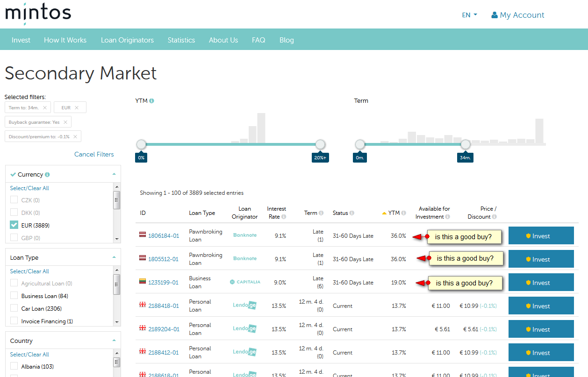This screenshot has height=377, width=588.
Task: Select the Car Loan checkbox
Action: (14, 308)
